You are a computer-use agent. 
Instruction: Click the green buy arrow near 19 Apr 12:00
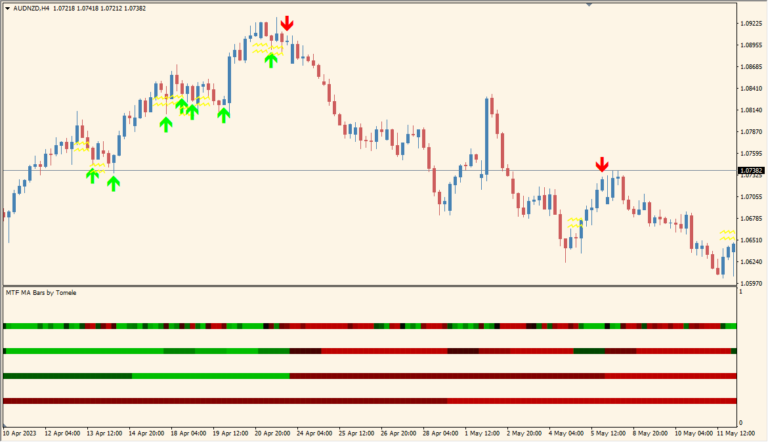[224, 114]
